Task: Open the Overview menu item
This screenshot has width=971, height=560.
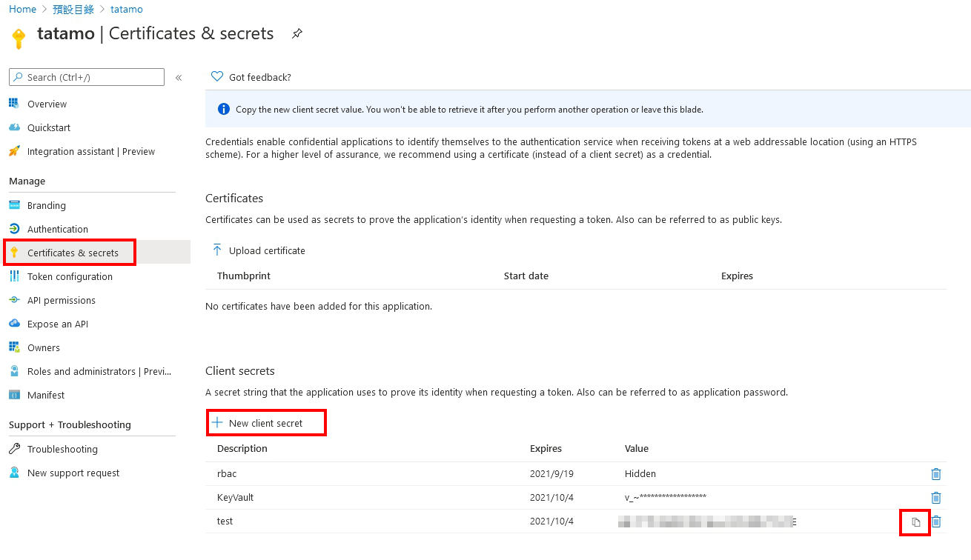Action: click(47, 104)
